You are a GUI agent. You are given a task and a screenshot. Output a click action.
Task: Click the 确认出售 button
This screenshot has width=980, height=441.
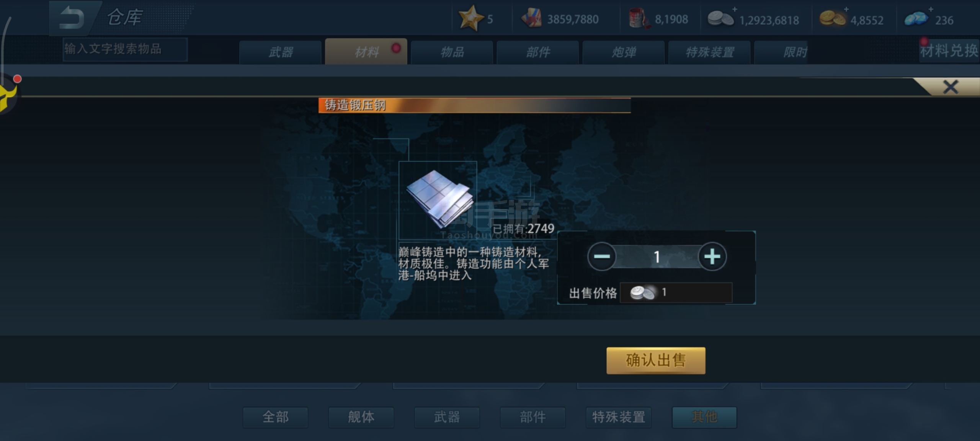[656, 360]
